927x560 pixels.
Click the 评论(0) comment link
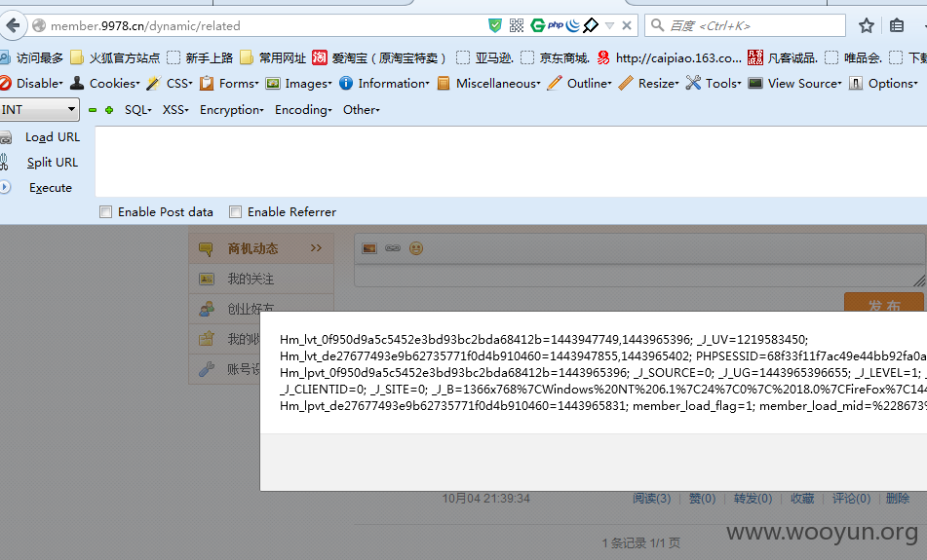[851, 499]
